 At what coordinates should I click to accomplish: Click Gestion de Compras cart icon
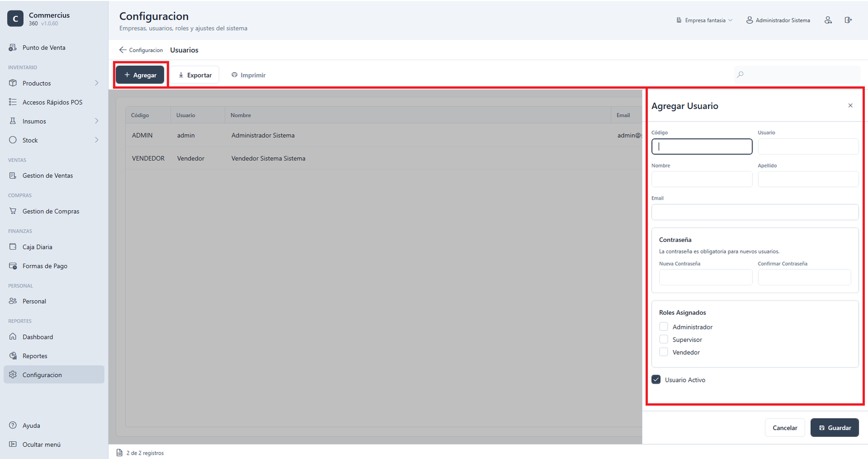[x=12, y=211]
